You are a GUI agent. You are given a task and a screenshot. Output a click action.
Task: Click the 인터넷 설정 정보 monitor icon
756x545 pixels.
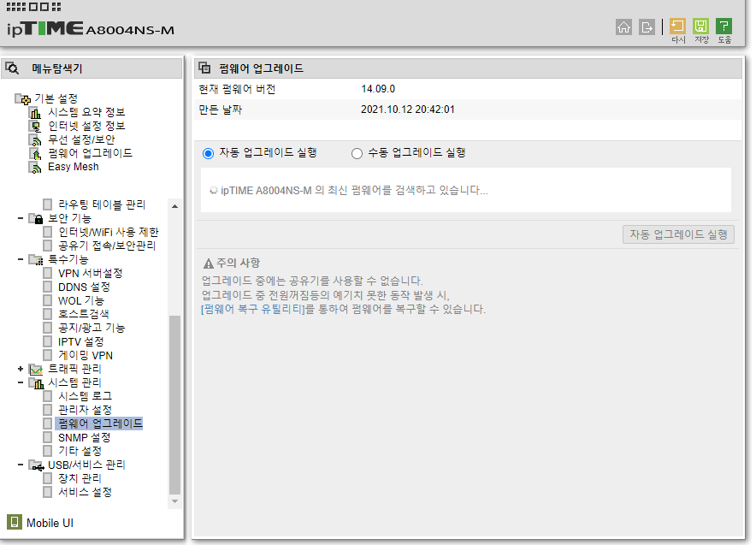point(35,127)
